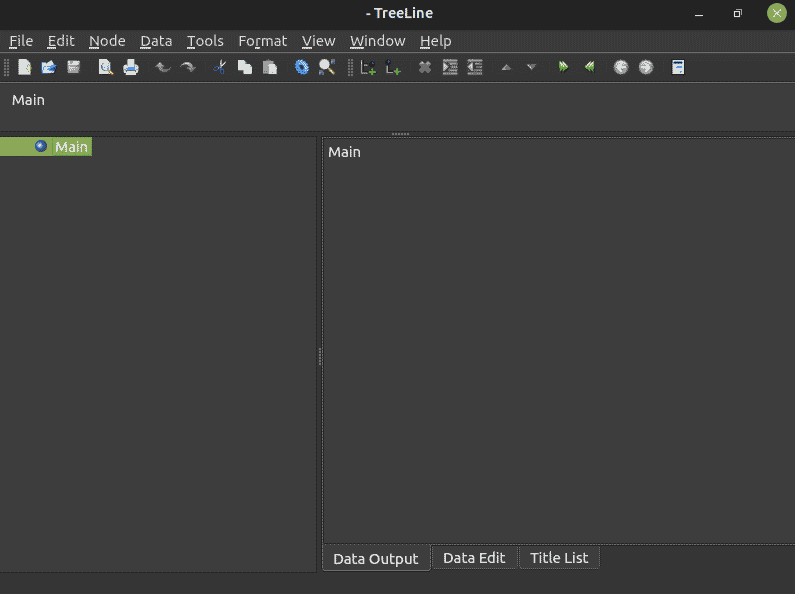Click the magnifier Find Text icon
Screen dimensions: 795x594
click(327, 67)
